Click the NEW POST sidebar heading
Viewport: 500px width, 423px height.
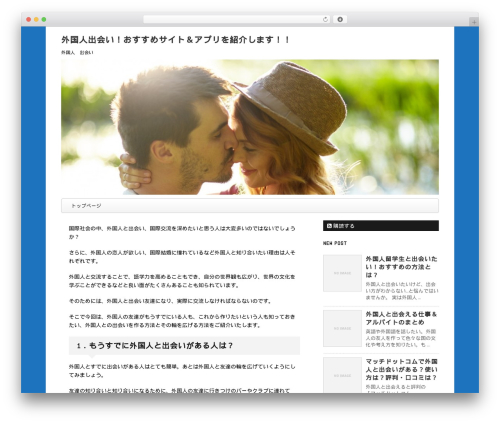335,243
